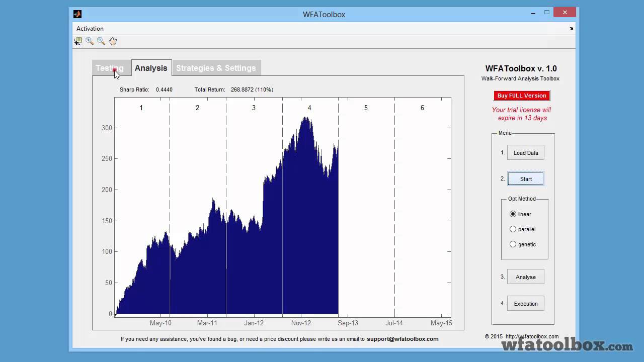644x362 pixels.
Task: Click the May-15 x-axis date label
Action: click(x=441, y=323)
